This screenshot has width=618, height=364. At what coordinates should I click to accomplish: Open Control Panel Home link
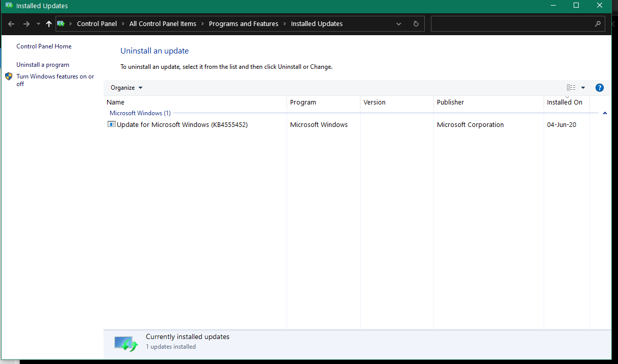[x=44, y=46]
